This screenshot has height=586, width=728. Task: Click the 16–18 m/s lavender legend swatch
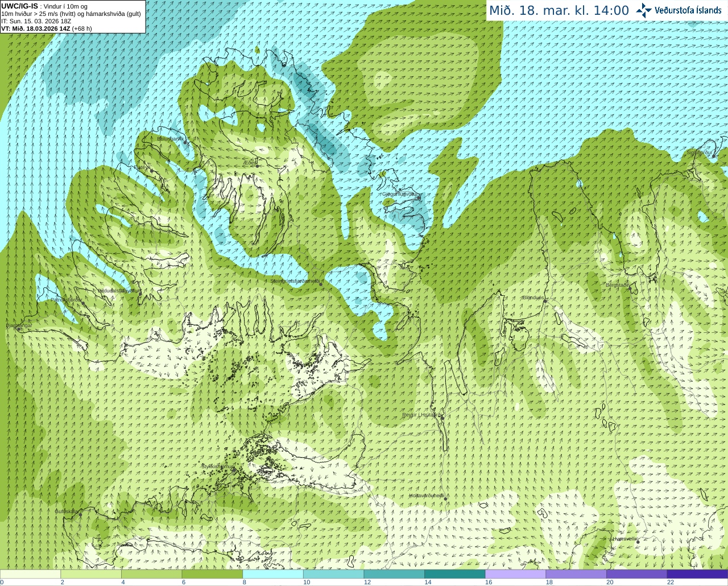(x=515, y=573)
